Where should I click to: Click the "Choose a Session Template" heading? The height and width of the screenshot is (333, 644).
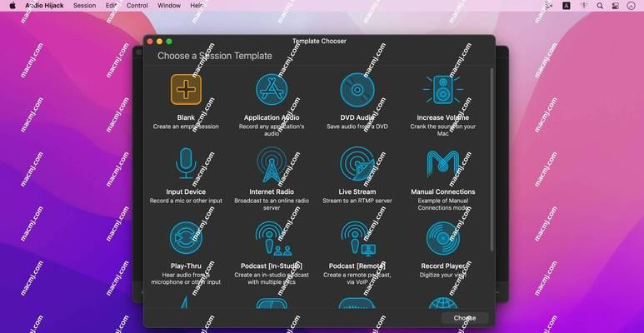click(215, 56)
